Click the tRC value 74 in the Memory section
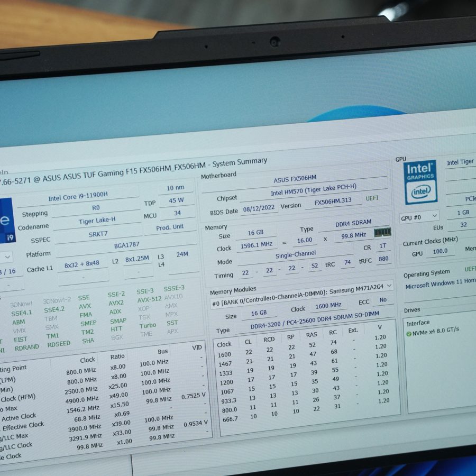 coord(347,262)
